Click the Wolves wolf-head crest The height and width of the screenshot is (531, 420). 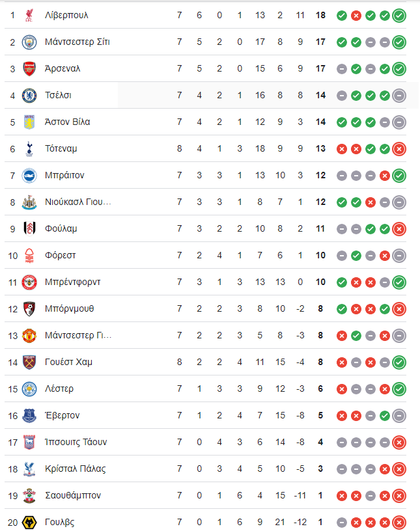[29, 522]
